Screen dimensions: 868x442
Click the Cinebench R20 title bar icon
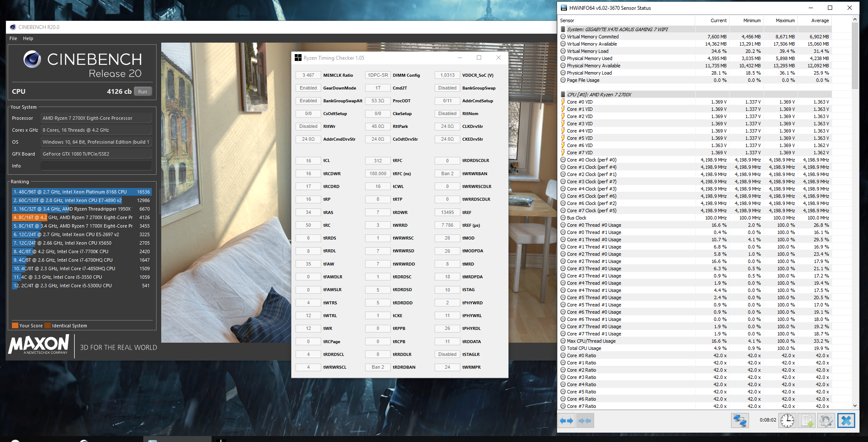coord(13,27)
